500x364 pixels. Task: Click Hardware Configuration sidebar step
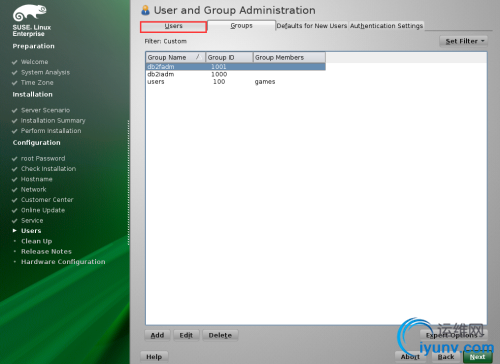coord(63,262)
